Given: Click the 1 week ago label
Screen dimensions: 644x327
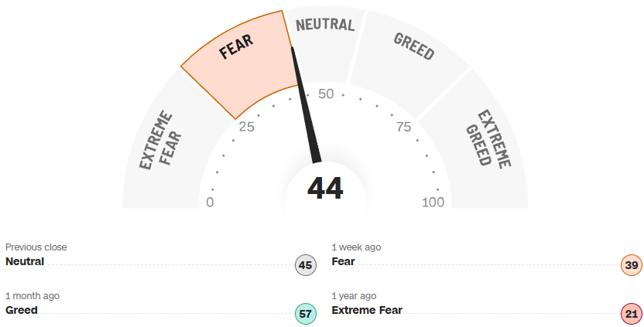Looking at the screenshot, I should [356, 247].
